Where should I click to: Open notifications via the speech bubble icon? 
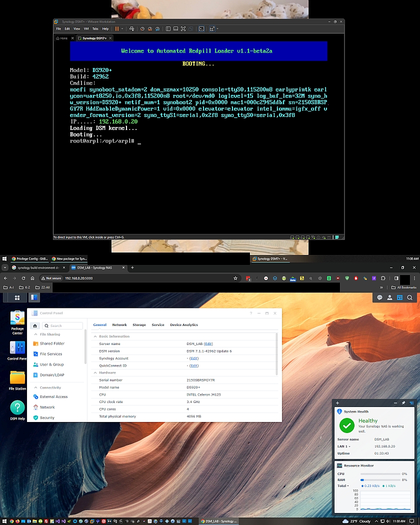[379, 297]
